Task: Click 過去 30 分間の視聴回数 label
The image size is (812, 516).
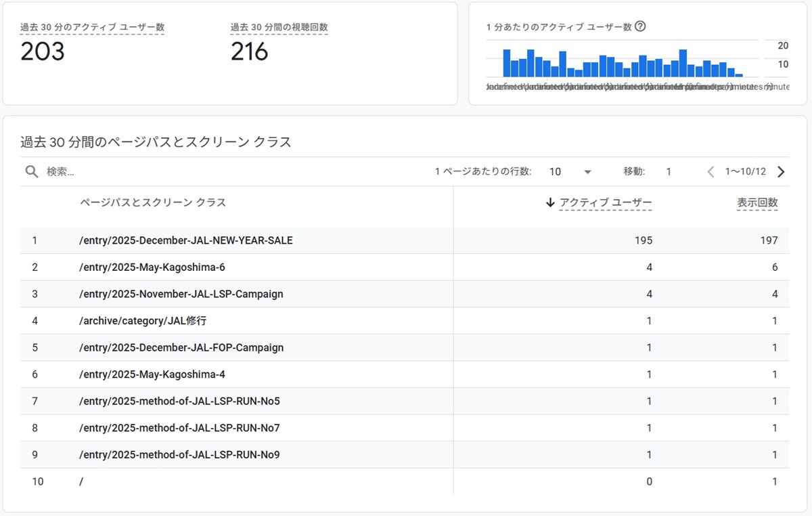Action: pyautogui.click(x=279, y=28)
